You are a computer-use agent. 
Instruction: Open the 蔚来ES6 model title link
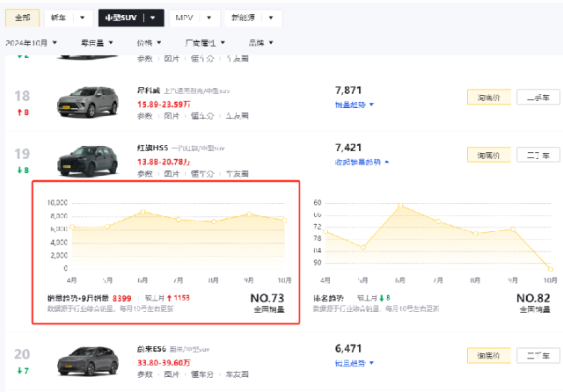pos(151,349)
